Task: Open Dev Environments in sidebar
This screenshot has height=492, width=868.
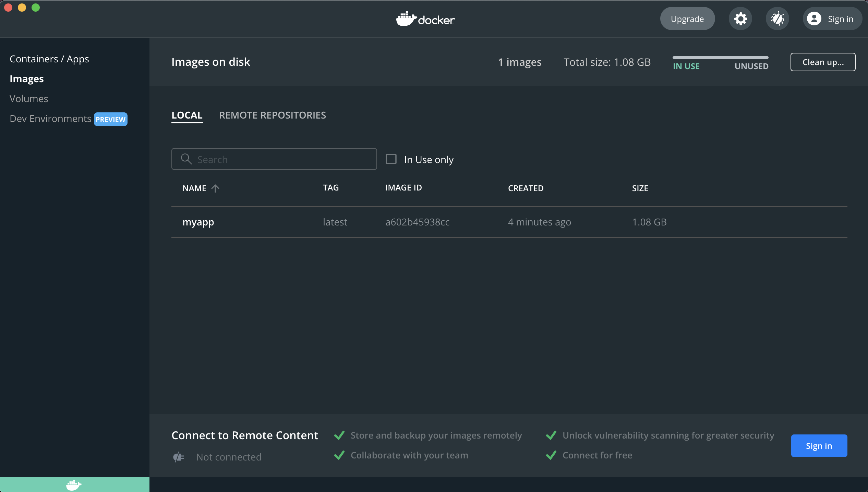Action: (50, 119)
